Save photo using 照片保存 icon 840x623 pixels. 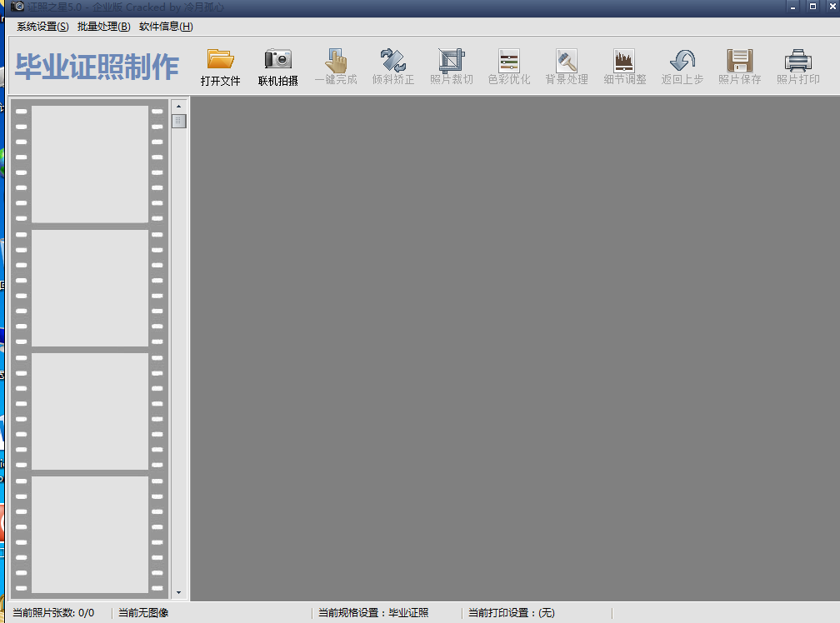pos(739,67)
